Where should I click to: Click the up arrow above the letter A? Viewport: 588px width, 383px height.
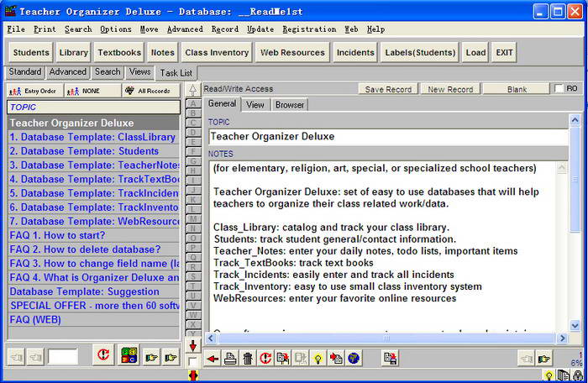[x=192, y=90]
